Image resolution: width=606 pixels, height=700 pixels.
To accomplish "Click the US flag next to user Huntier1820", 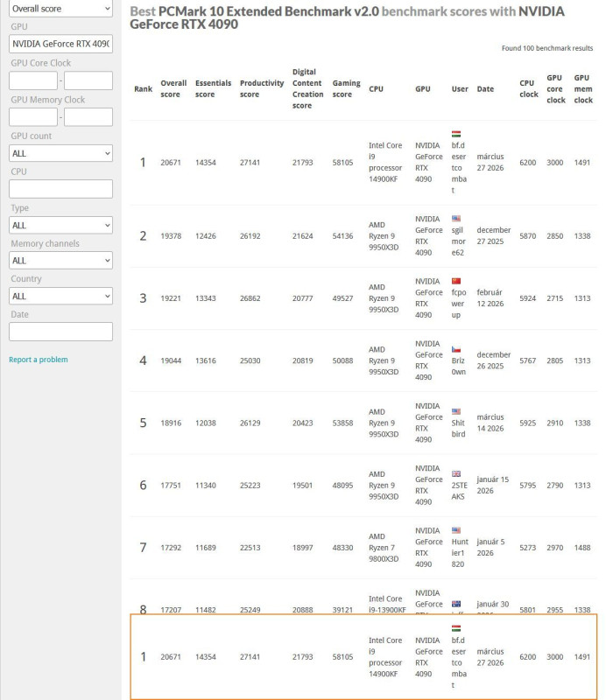I will coord(456,530).
